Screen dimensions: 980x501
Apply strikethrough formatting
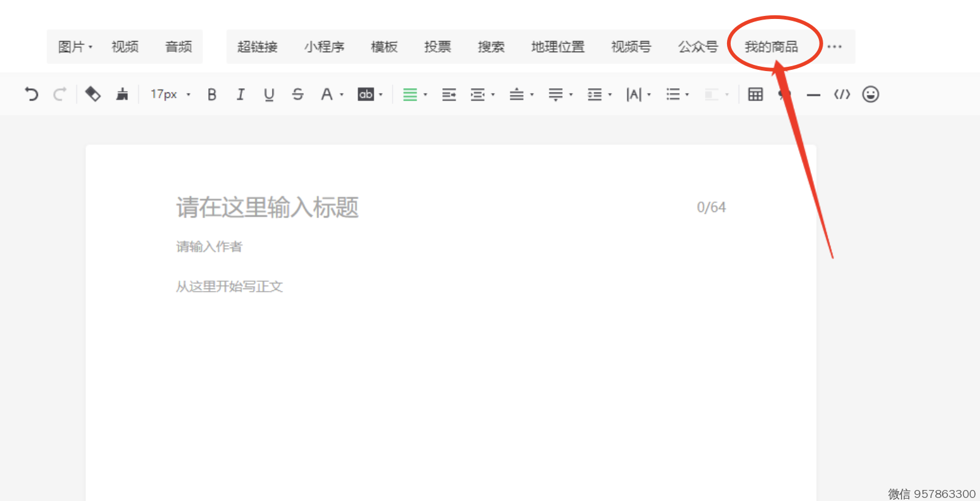coord(298,94)
